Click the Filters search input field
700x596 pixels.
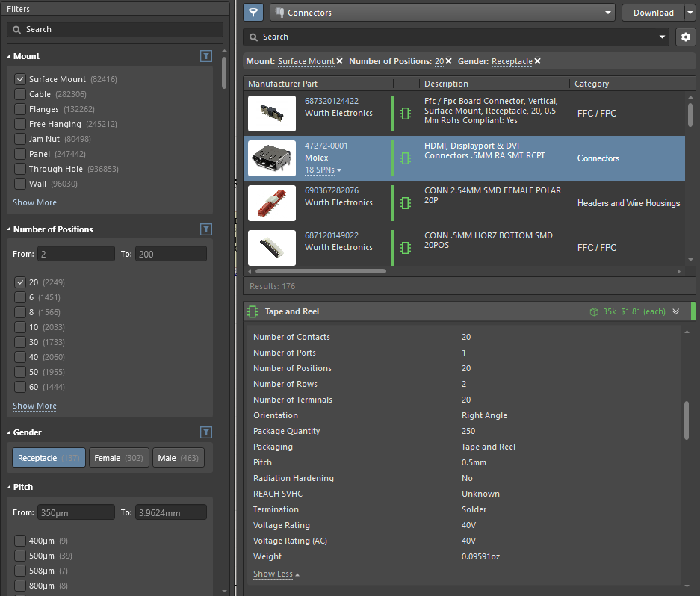115,29
